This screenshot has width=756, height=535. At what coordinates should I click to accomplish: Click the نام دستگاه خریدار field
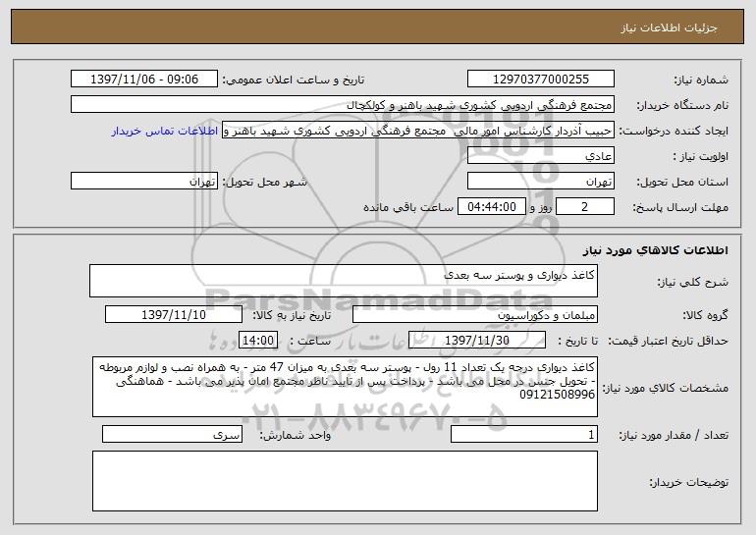pyautogui.click(x=343, y=105)
